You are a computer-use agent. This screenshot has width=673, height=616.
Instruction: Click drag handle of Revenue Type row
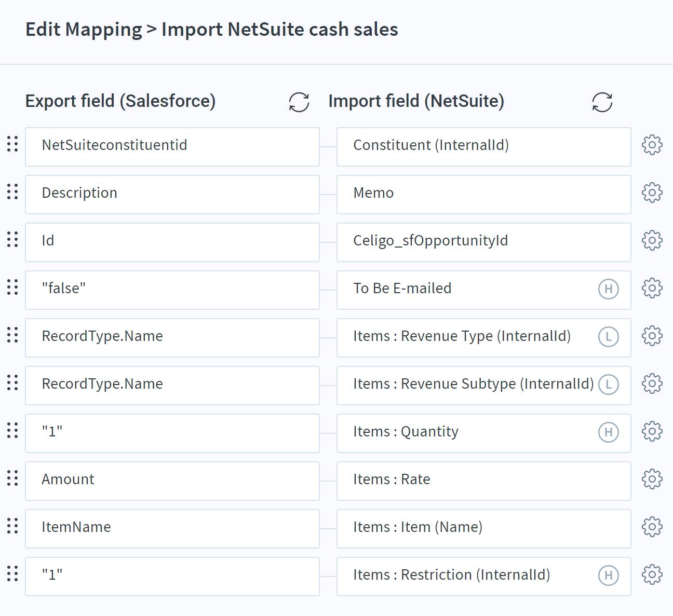click(x=12, y=335)
